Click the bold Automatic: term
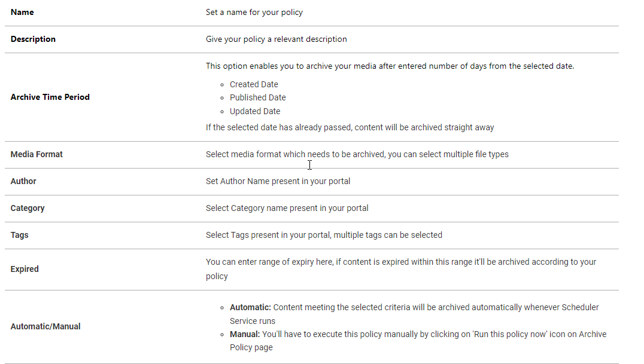The image size is (644, 364). 250,307
